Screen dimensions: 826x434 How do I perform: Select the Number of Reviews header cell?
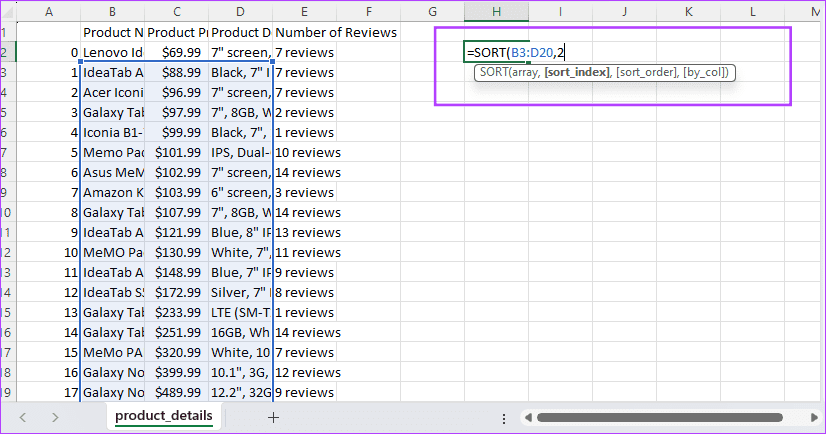click(x=336, y=32)
